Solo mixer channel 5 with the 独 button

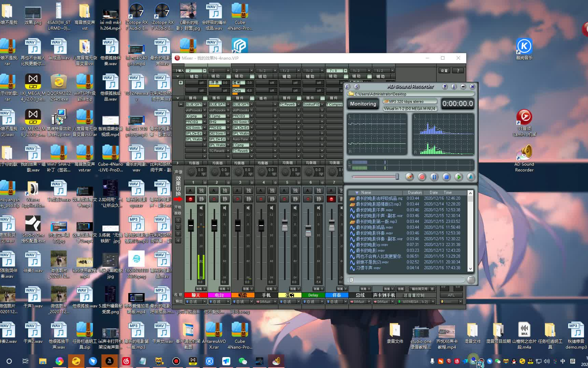click(295, 190)
